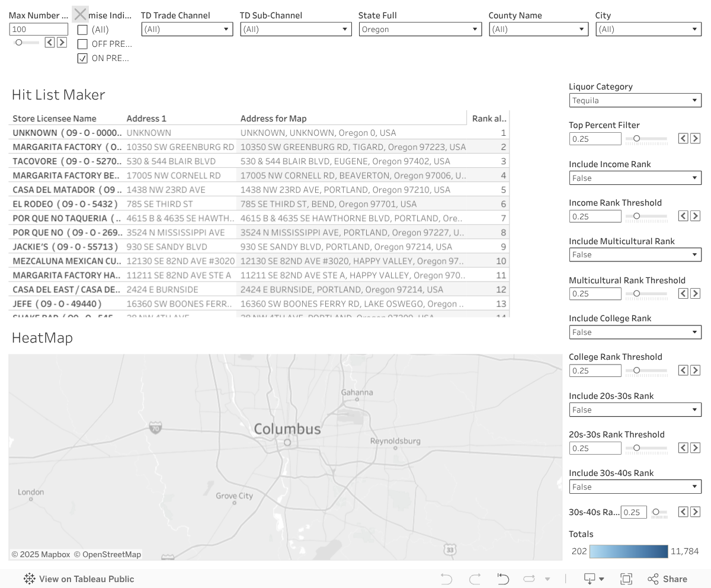Enable the OFF PREMISE checkbox
The height and width of the screenshot is (588, 711).
(82, 44)
